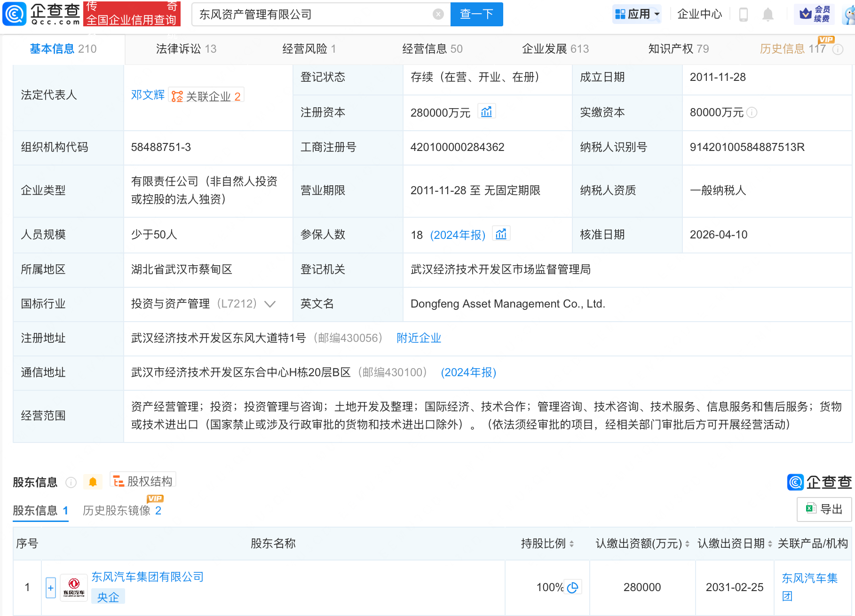Screen dimensions: 855x616
Task: Open the notification bell in header
Action: click(768, 15)
